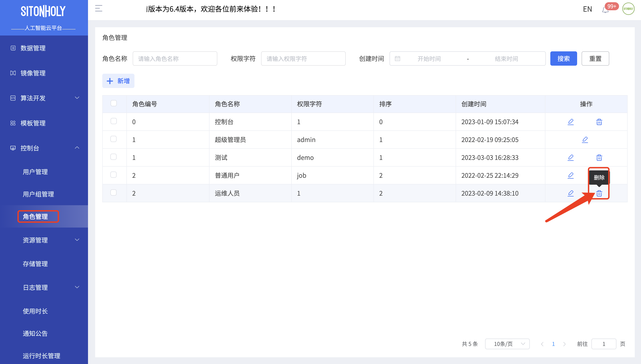The width and height of the screenshot is (641, 364).
Task: Click the SITONHOLY logo
Action: point(43,11)
